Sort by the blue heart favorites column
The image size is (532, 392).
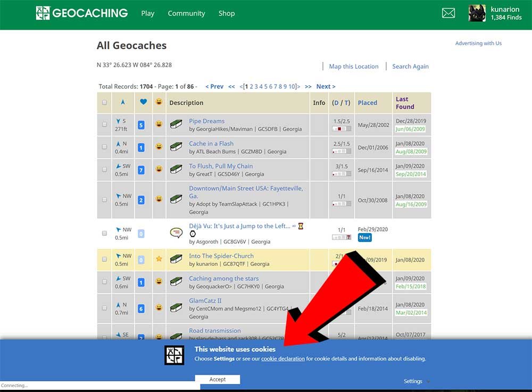(143, 102)
